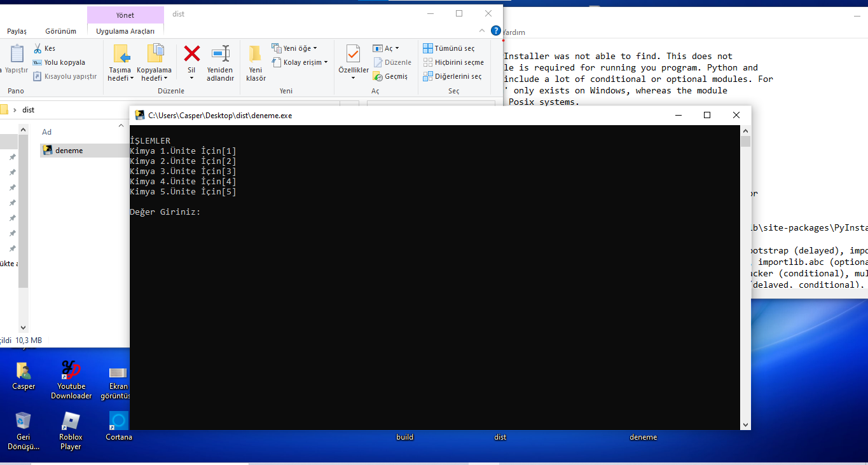
Task: Open Roblox Player desktop shortcut
Action: pyautogui.click(x=71, y=421)
